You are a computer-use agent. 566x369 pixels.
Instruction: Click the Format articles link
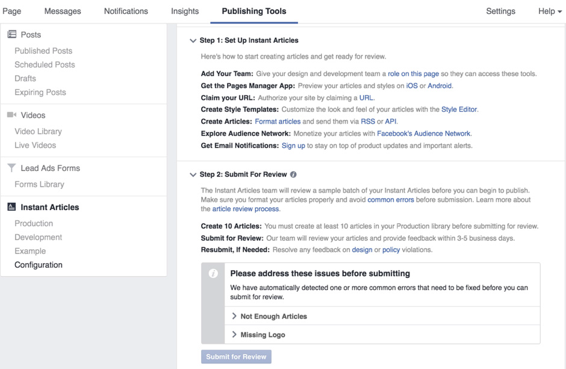pos(278,121)
